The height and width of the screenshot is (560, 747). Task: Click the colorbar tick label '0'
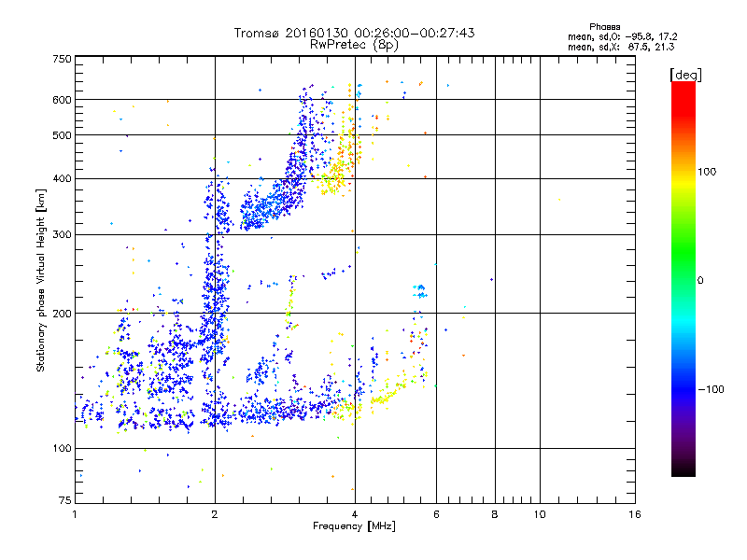coord(700,281)
